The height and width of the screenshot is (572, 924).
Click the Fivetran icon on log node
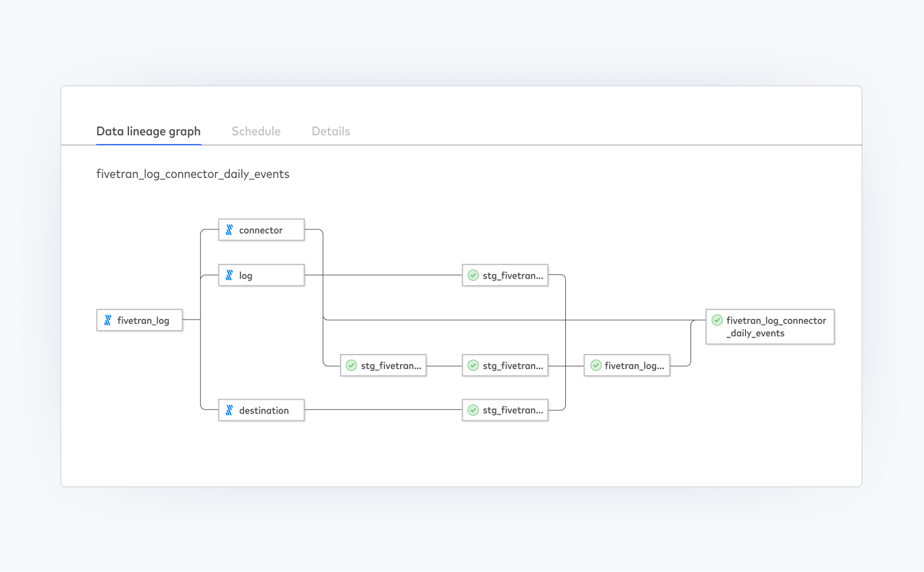coord(229,275)
